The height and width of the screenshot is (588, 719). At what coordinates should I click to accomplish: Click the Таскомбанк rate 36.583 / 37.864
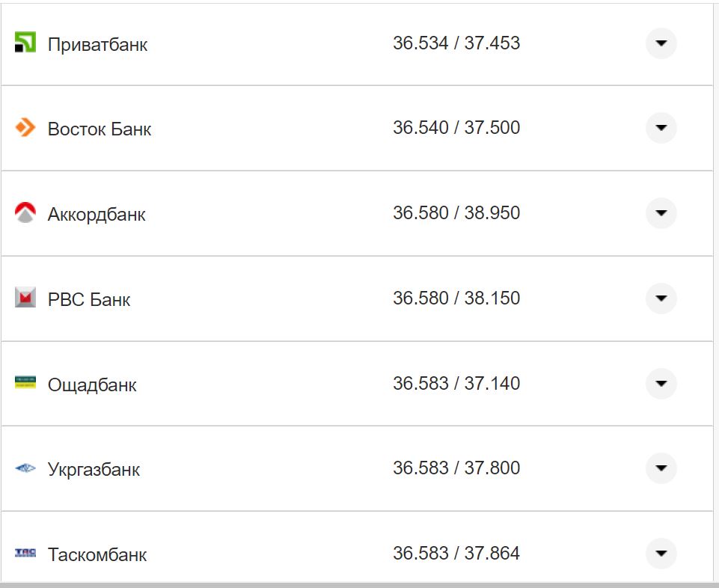pyautogui.click(x=456, y=554)
